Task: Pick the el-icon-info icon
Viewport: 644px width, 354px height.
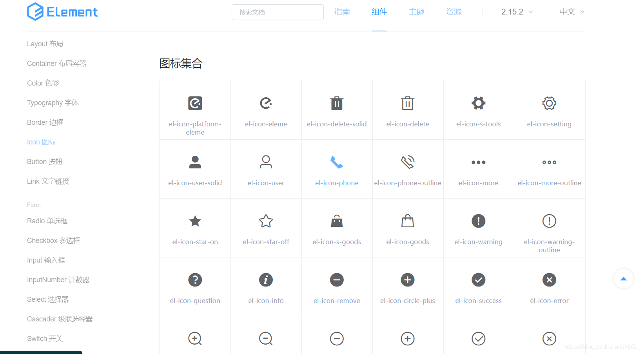Action: [x=266, y=280]
